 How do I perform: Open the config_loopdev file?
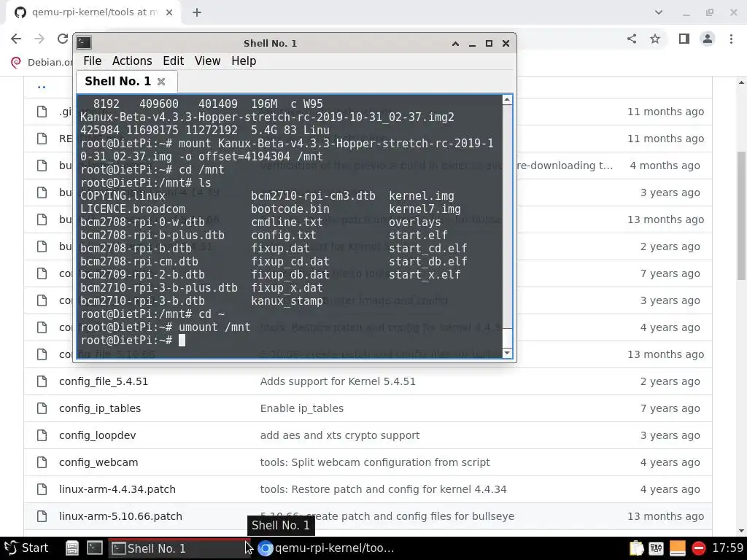(x=97, y=435)
